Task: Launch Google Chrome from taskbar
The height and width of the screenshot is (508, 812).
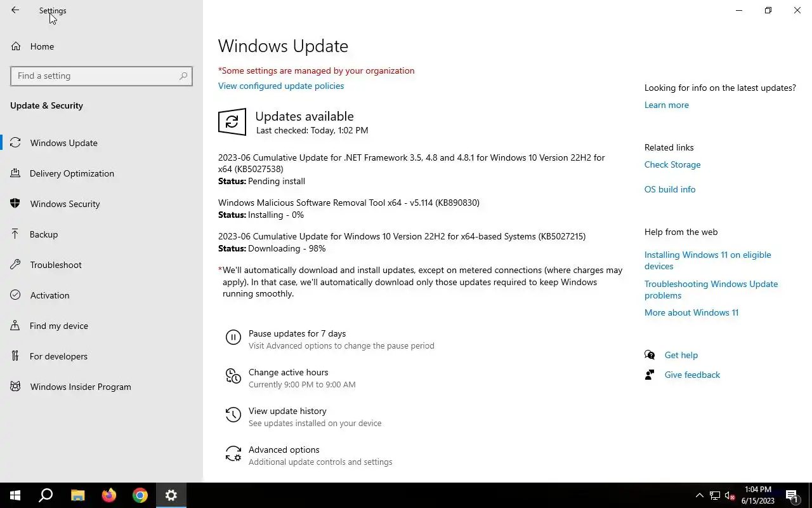Action: 140,495
